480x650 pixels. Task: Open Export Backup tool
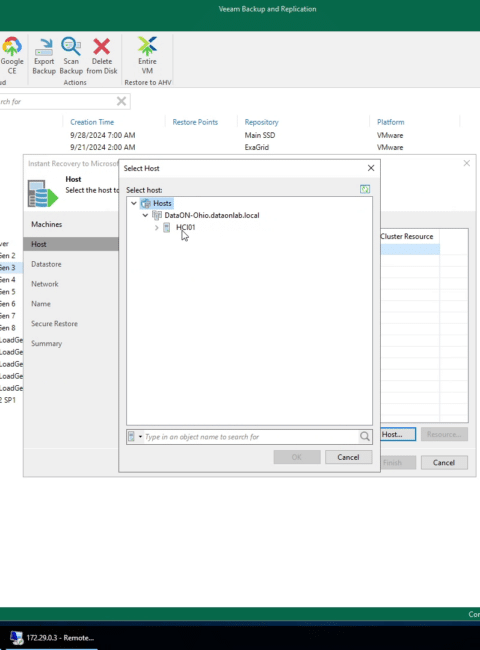tap(44, 56)
